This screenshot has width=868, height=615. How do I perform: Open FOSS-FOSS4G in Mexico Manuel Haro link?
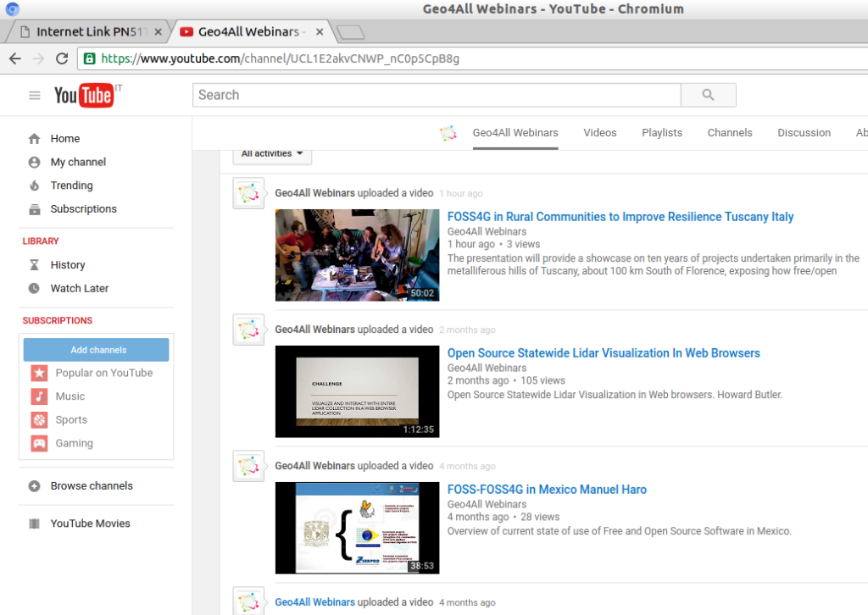547,490
